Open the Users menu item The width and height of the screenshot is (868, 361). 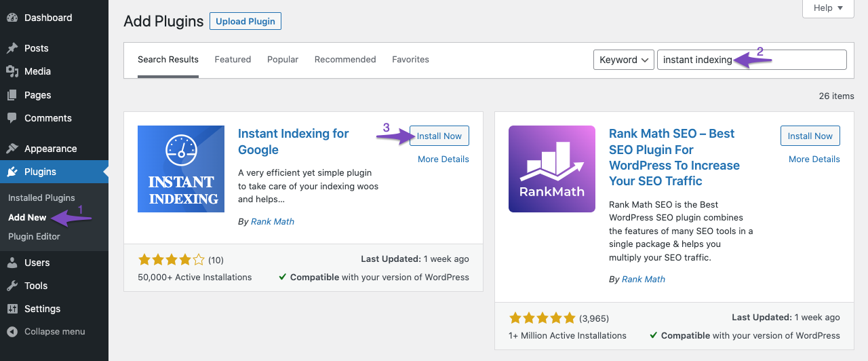coord(54,263)
